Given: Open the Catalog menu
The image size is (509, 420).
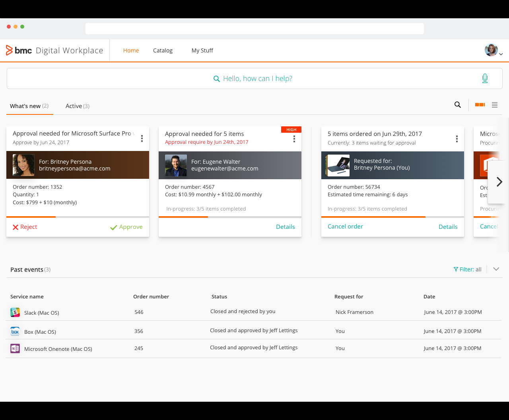Looking at the screenshot, I should [163, 50].
